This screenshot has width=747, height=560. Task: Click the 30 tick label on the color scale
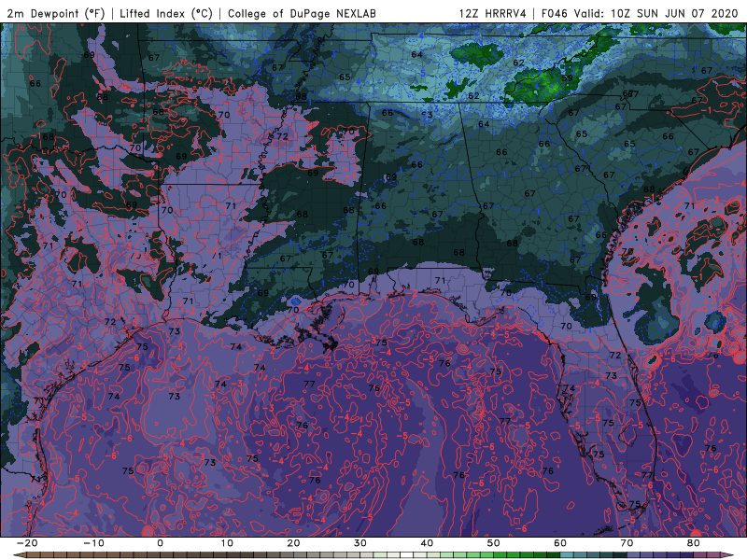click(360, 543)
